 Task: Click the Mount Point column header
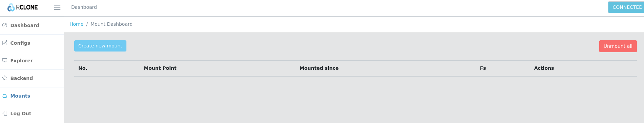tap(160, 68)
